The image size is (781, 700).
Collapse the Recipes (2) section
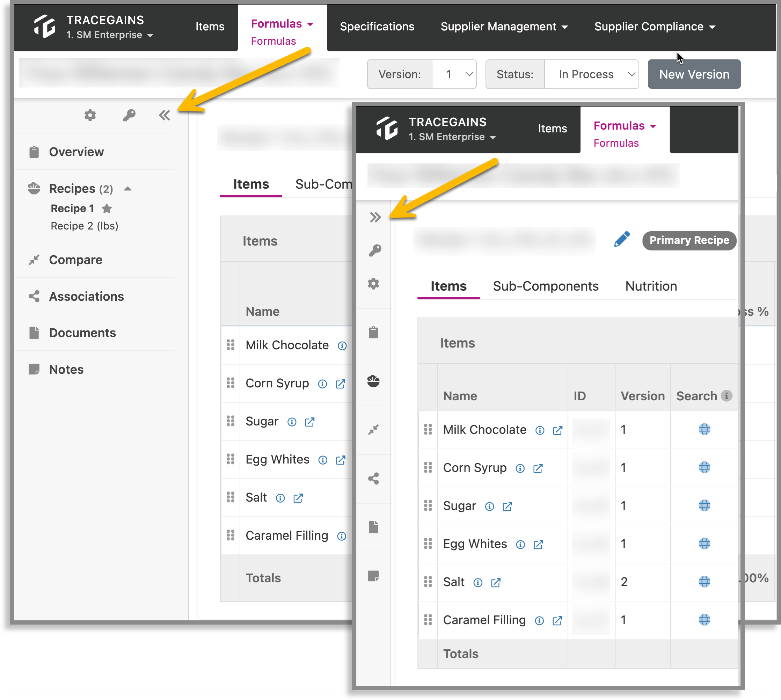(x=128, y=189)
